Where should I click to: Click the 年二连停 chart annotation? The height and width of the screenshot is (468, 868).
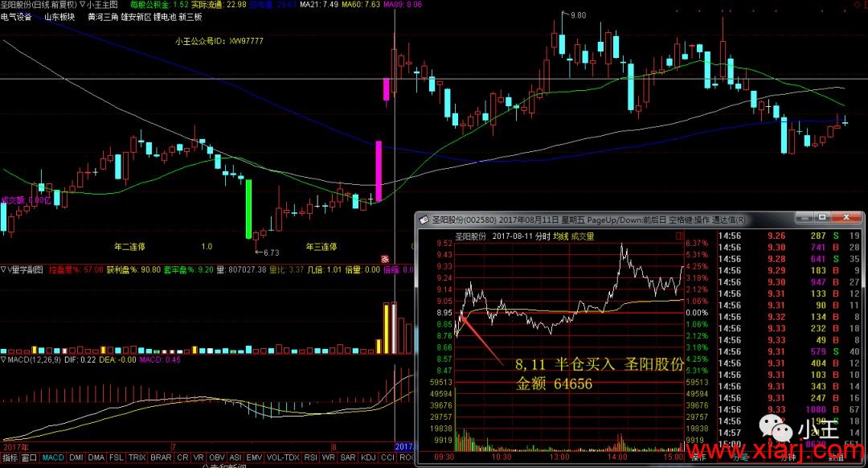129,246
